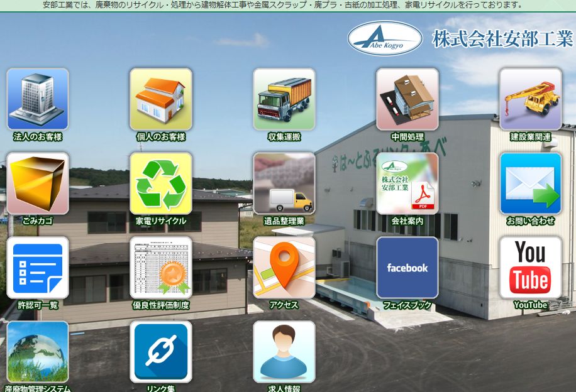Open the 個人のお客様 house icon

pyautogui.click(x=161, y=99)
